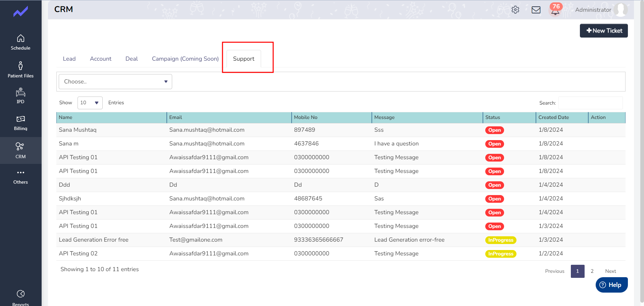Sort by Mobile No column header

point(332,117)
